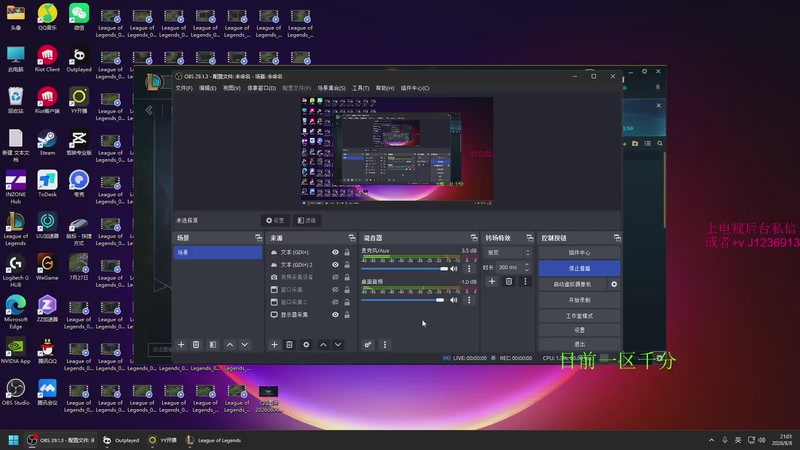Open the transition type dropdown

tap(508, 253)
